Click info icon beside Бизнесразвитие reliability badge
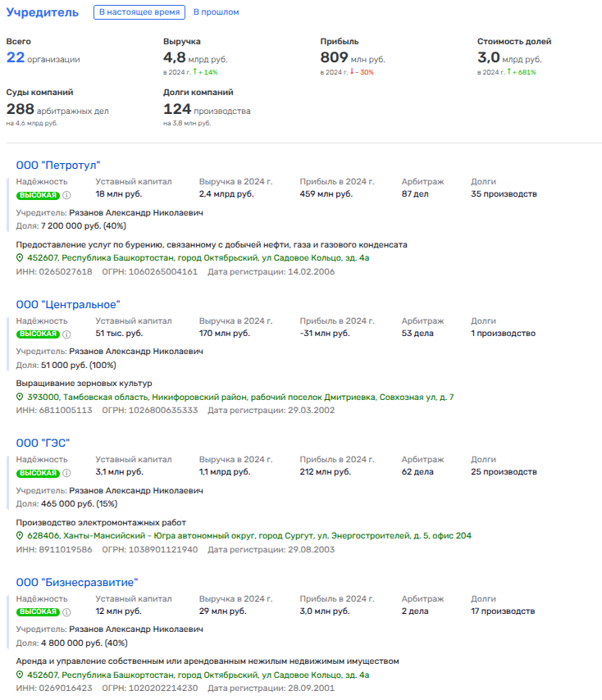 (67, 611)
